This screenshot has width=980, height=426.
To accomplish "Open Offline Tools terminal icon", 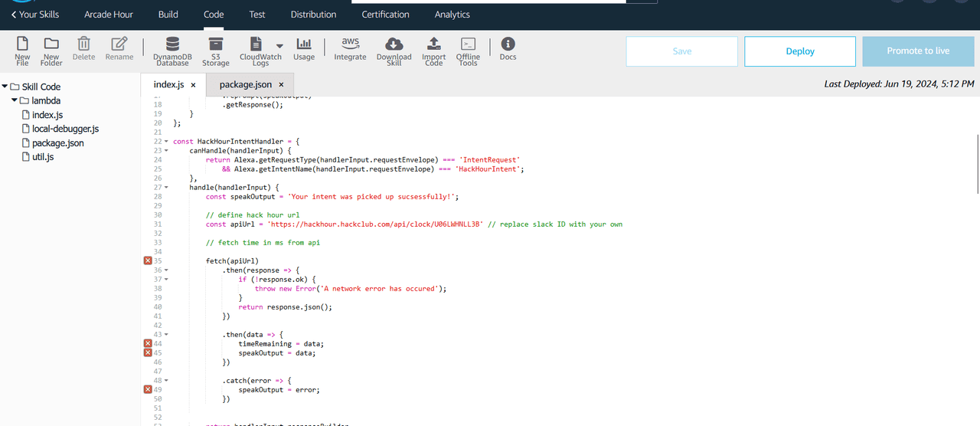I will click(468, 44).
